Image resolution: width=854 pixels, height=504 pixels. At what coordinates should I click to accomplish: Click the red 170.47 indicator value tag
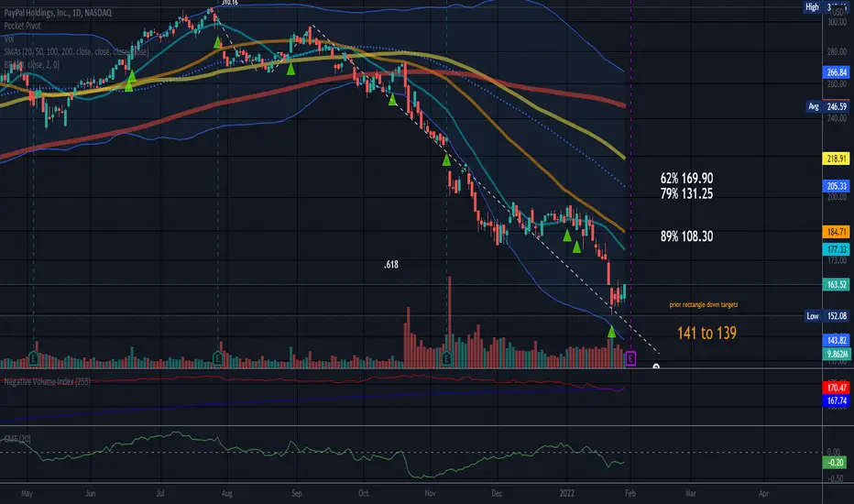click(x=837, y=388)
